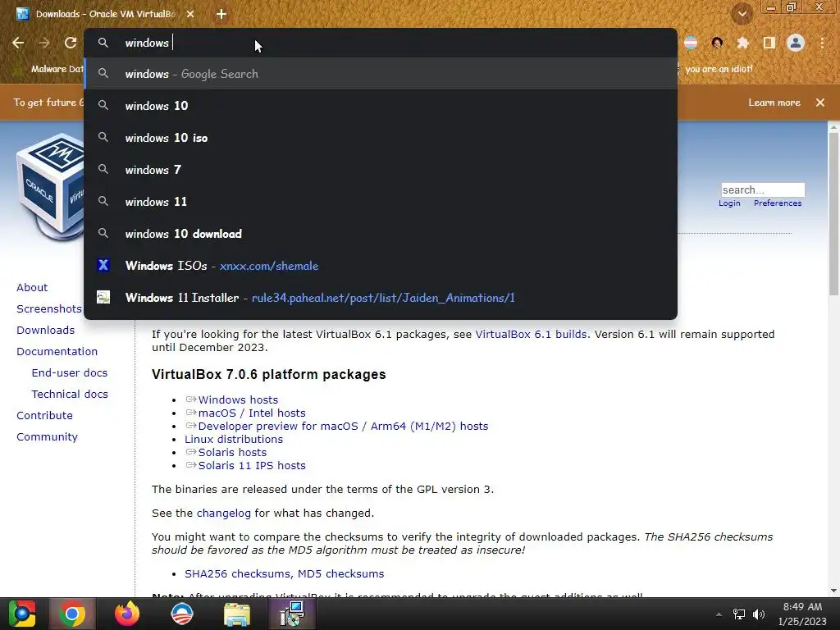Click the avatar face extension icon

pos(717,43)
